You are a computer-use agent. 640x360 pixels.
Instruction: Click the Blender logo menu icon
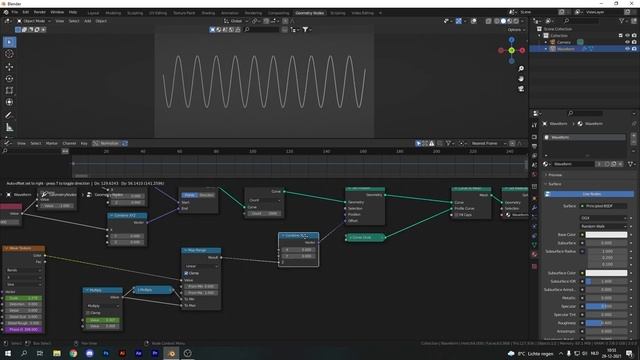click(6, 12)
